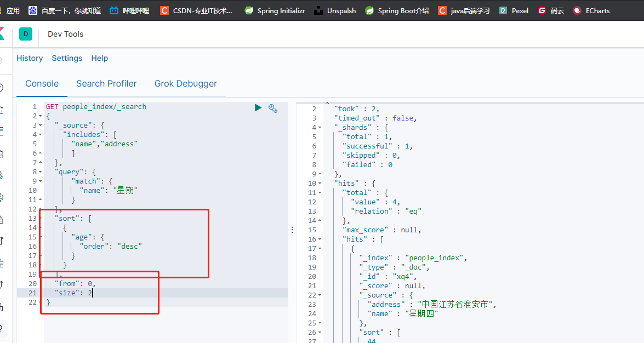
Task: Click the pane divider handle between editors
Action: click(292, 230)
